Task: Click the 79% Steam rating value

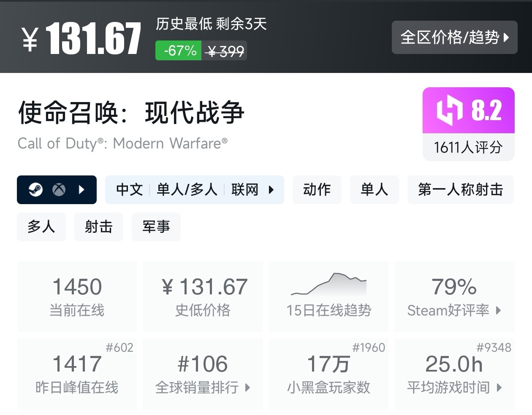Action: pyautogui.click(x=454, y=287)
